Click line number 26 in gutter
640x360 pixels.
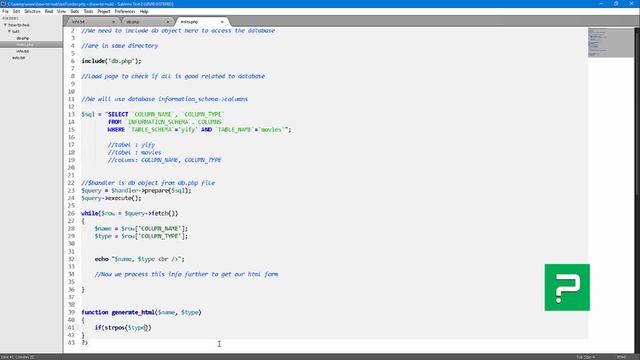(x=71, y=213)
